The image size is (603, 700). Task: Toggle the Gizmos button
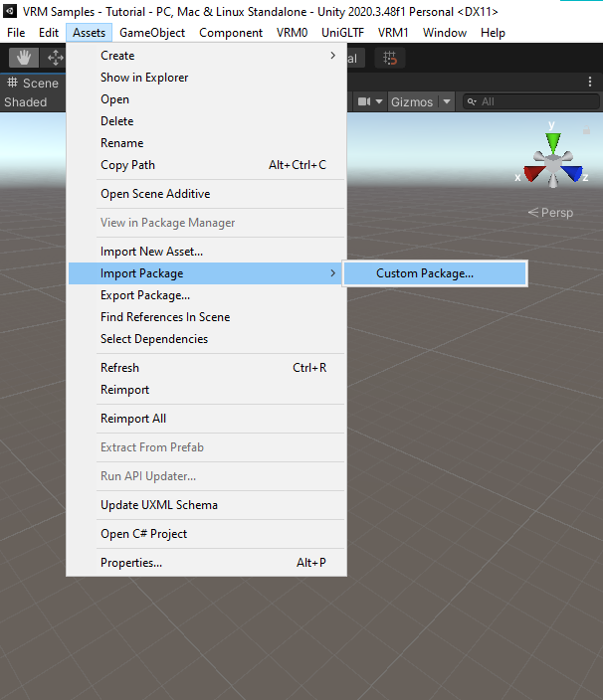click(x=412, y=101)
